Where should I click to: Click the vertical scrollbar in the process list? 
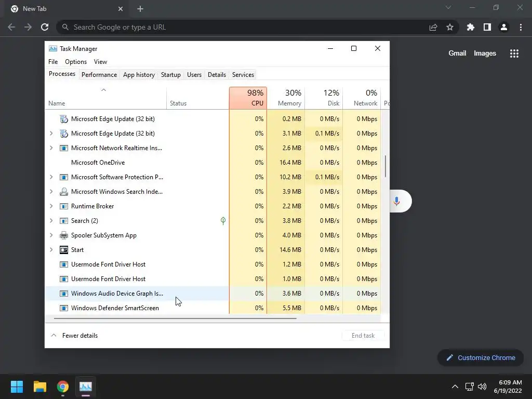pyautogui.click(x=385, y=166)
